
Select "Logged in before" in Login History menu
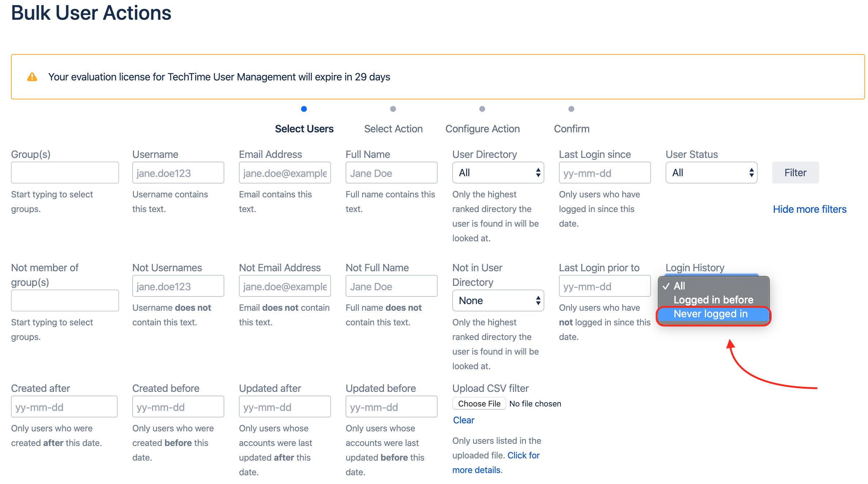(x=713, y=299)
